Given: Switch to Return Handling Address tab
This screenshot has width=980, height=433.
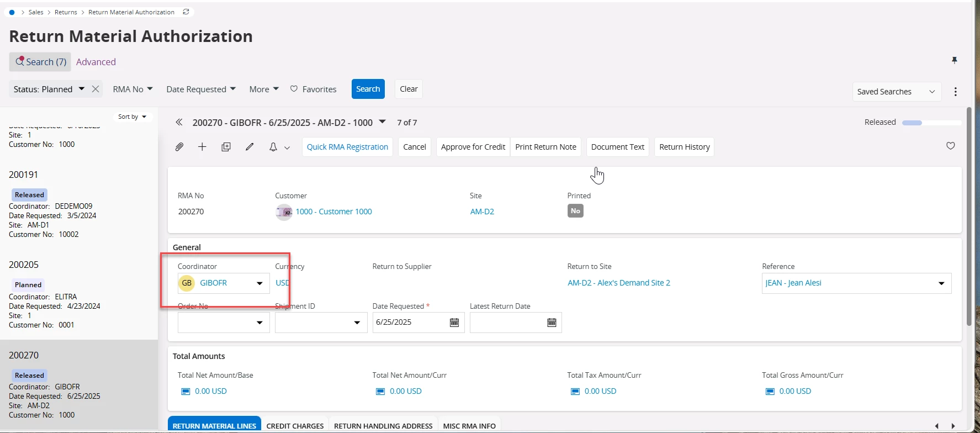Looking at the screenshot, I should click(383, 426).
